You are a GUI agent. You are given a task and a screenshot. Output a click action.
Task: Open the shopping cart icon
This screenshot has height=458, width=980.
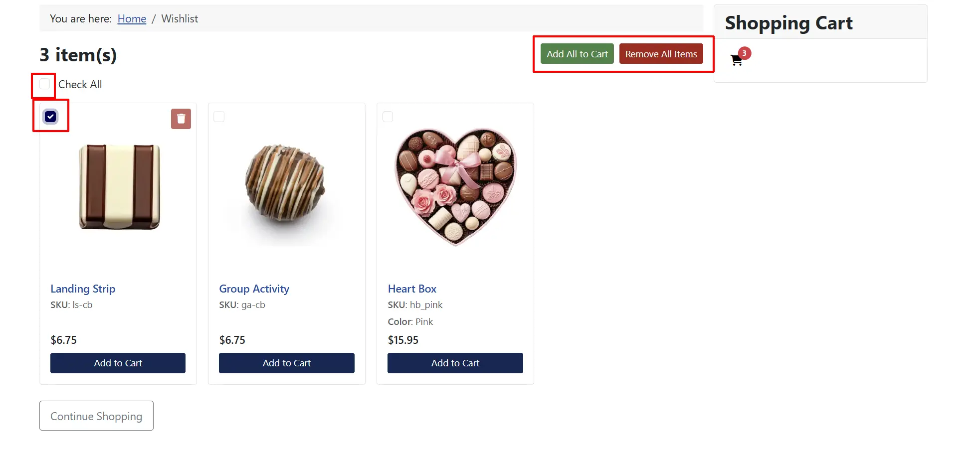coord(736,60)
